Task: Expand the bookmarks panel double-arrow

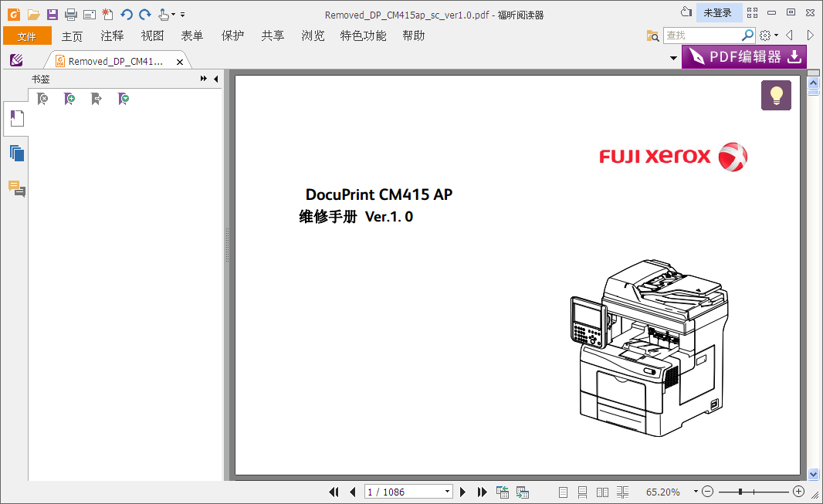Action: tap(204, 79)
